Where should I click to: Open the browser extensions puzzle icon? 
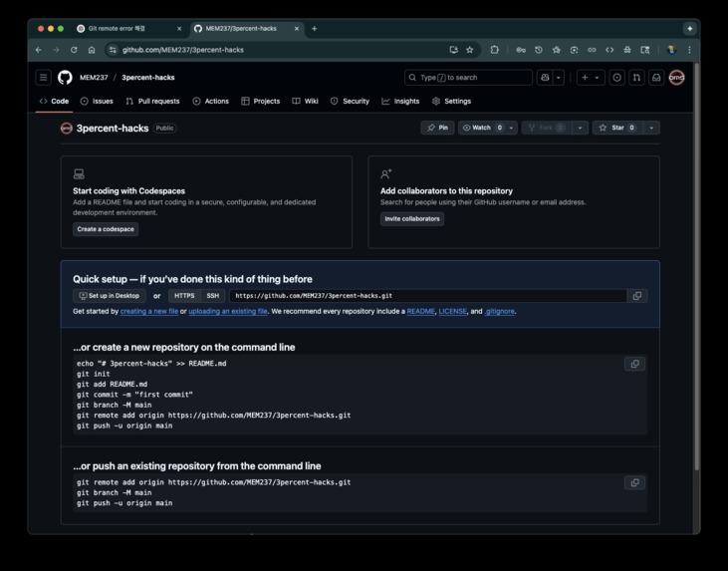pyautogui.click(x=495, y=50)
